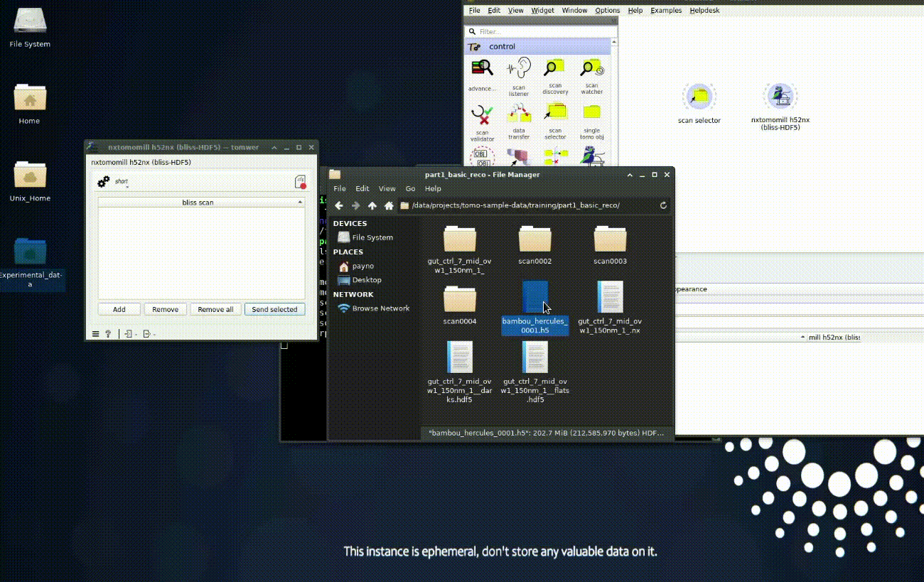Click the help question-mark icon in nxtomomill window
The width and height of the screenshot is (924, 582).
(108, 334)
